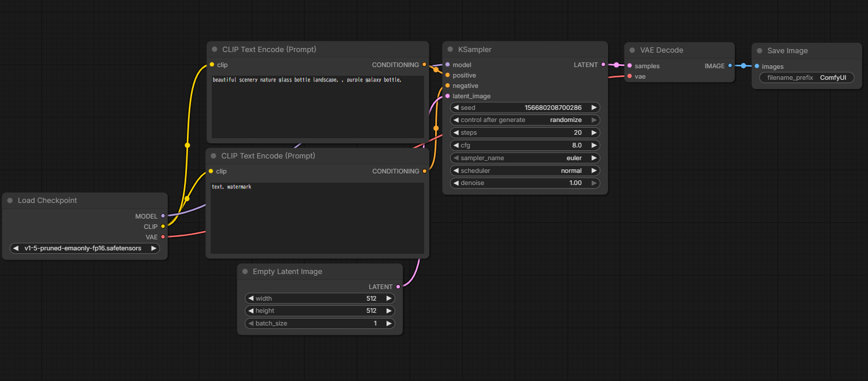Collapse the KSampler node using its dot

(450, 50)
